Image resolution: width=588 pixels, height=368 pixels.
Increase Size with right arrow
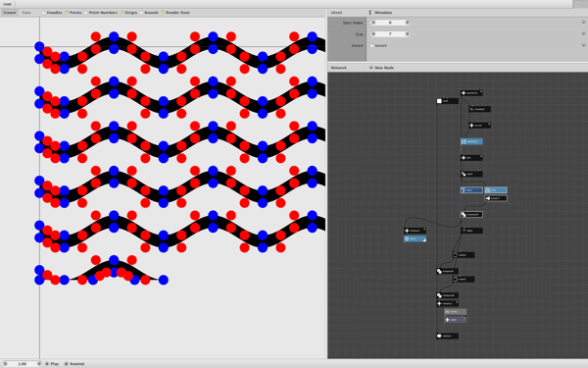click(x=408, y=34)
